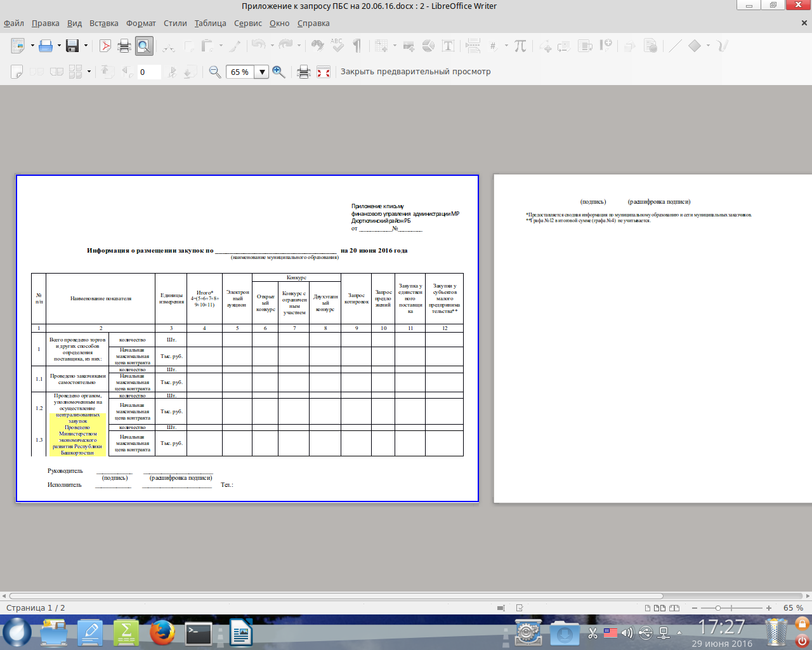The width and height of the screenshot is (812, 650).
Task: Open the Формат menu
Action: point(141,23)
